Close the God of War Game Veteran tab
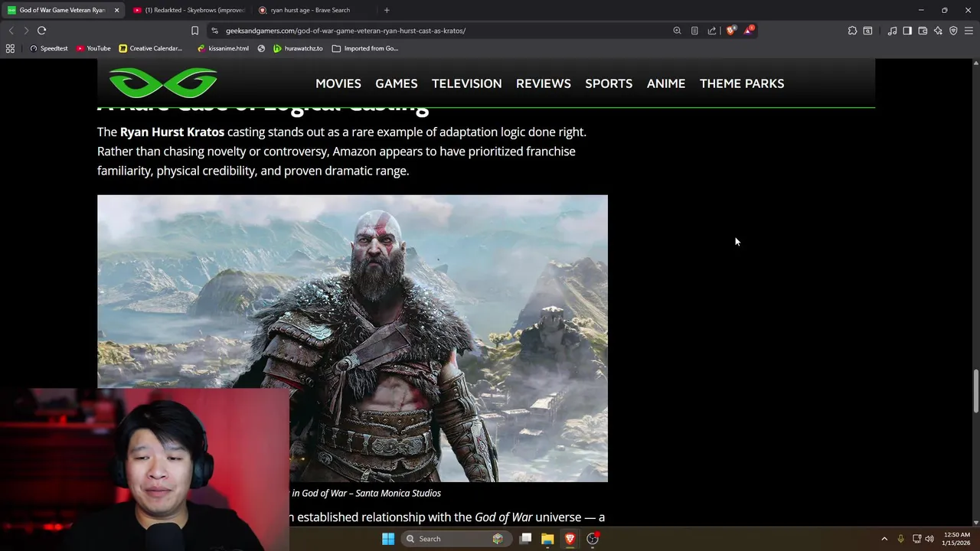This screenshot has width=980, height=551. tap(116, 10)
